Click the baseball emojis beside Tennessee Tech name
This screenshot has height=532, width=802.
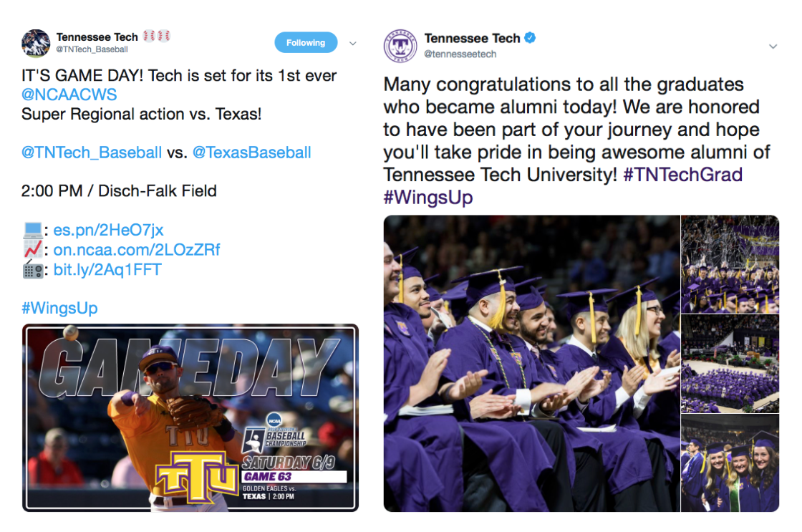pyautogui.click(x=157, y=37)
